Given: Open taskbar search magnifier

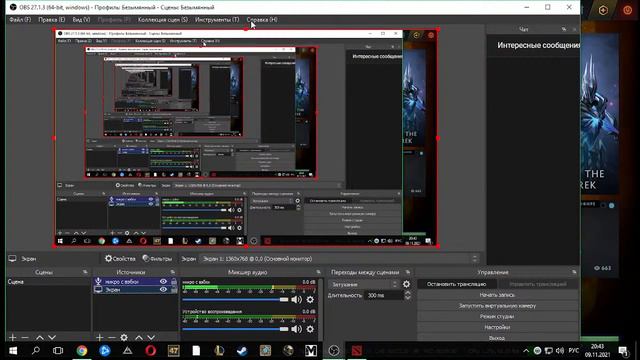Looking at the screenshot, I should click(36, 351).
